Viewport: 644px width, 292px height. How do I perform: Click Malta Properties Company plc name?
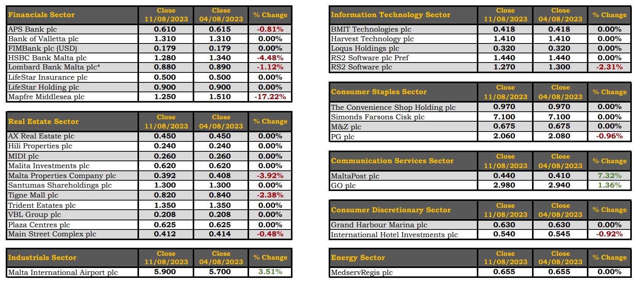62,176
